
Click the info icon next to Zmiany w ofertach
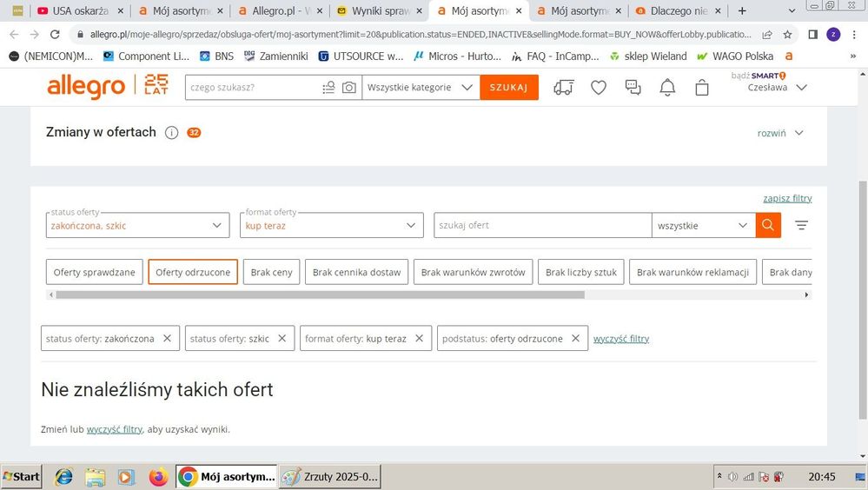[x=171, y=133]
